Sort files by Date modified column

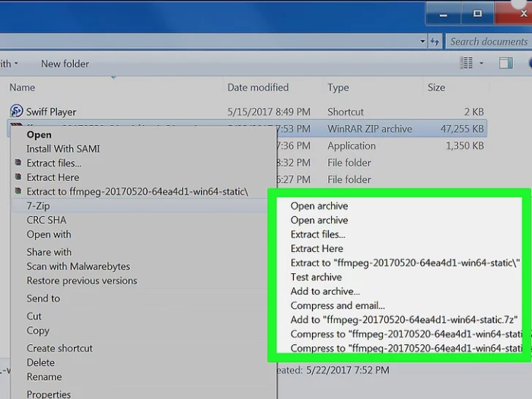click(258, 88)
